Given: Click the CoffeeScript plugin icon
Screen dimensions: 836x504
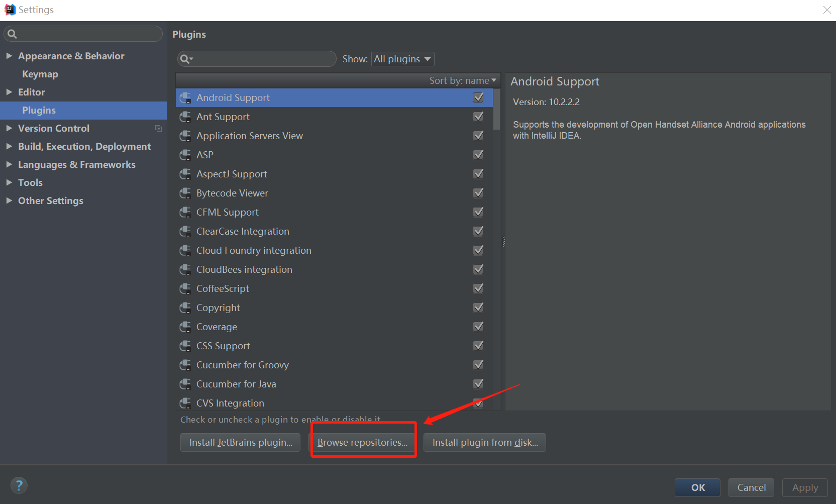Looking at the screenshot, I should [185, 288].
